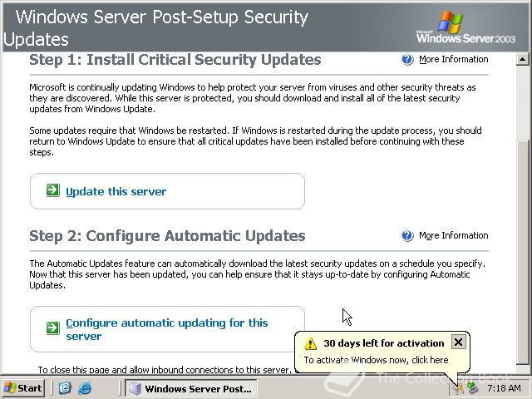Click the 7:18 AM system clock

coord(504,388)
